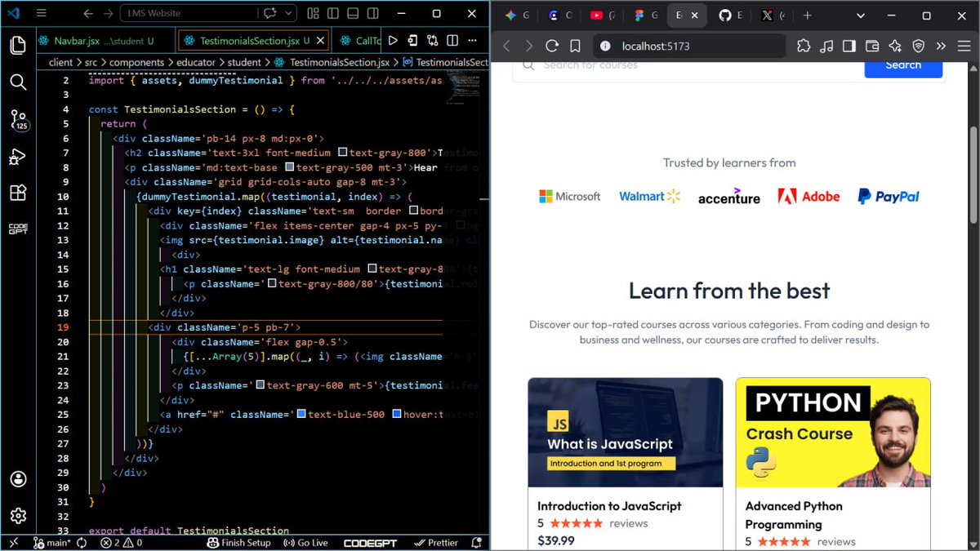Open the Extensions view in the activity bar
Viewport: 980px width, 551px height.
click(x=18, y=193)
